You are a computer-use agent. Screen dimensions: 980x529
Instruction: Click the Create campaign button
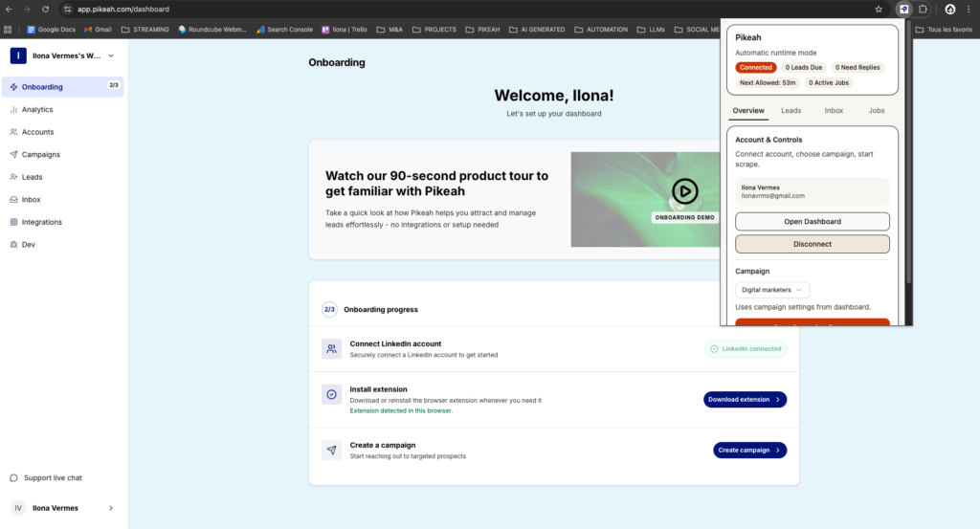(749, 450)
